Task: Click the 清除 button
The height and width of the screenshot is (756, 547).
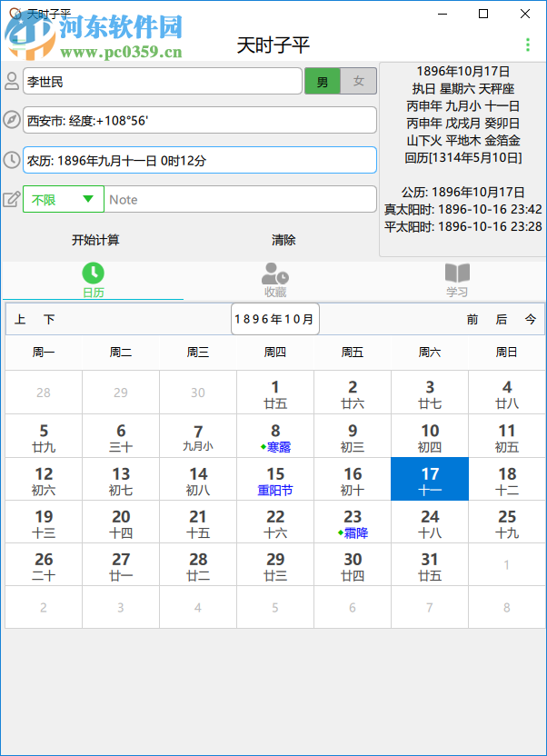Action: pyautogui.click(x=283, y=240)
